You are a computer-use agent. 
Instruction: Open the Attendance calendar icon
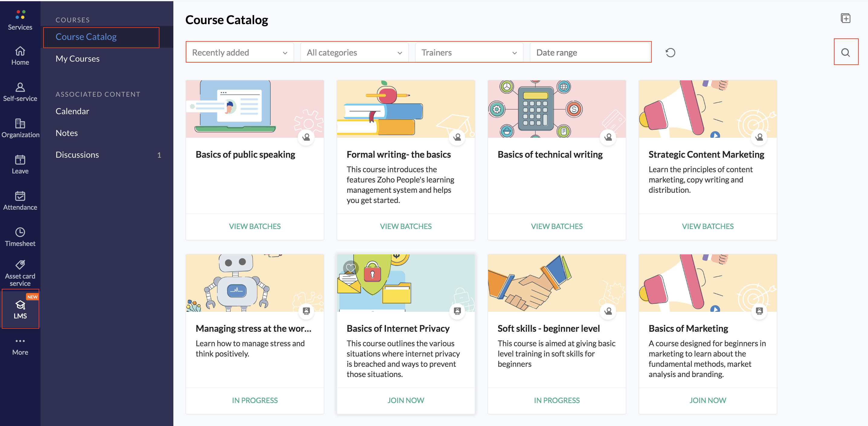coord(20,196)
